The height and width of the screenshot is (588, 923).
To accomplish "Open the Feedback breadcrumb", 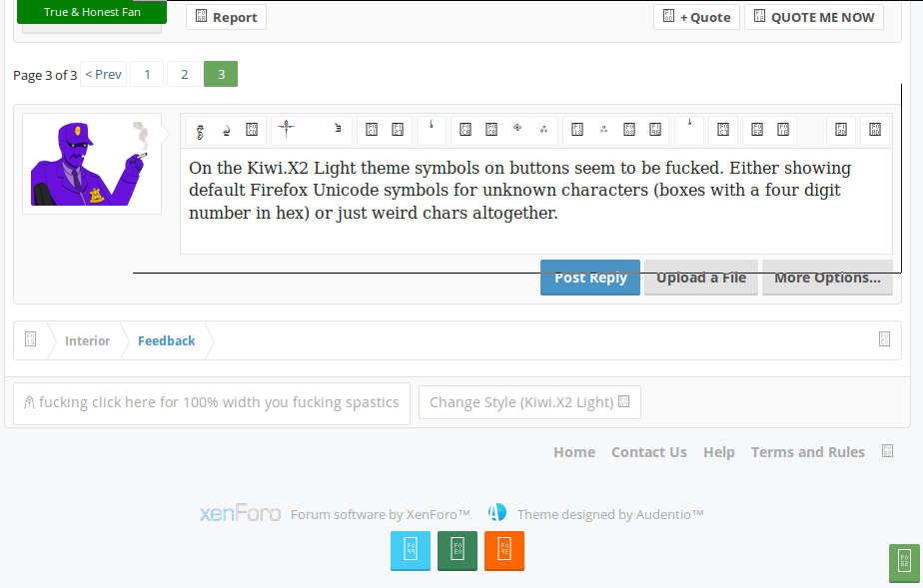I will (x=167, y=341).
